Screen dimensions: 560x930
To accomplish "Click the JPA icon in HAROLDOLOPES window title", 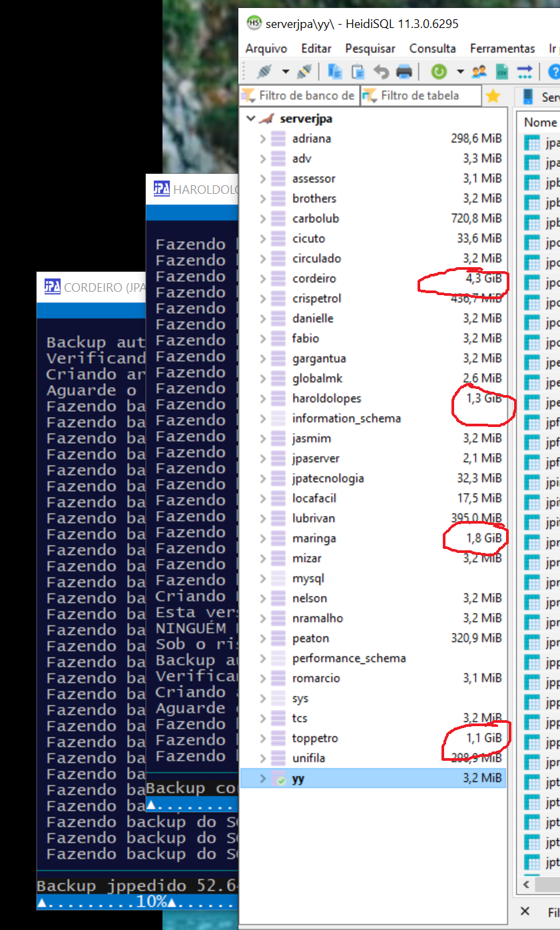I will tap(162, 189).
